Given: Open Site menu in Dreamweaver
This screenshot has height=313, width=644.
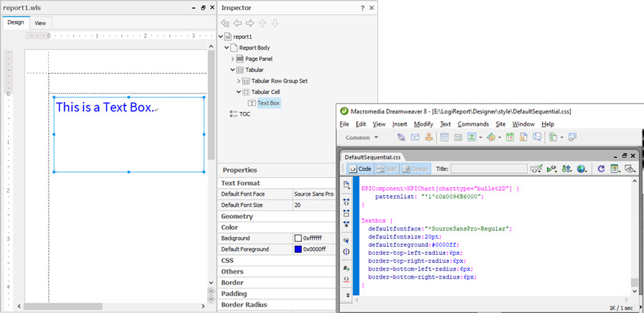Looking at the screenshot, I should pyautogui.click(x=501, y=123).
